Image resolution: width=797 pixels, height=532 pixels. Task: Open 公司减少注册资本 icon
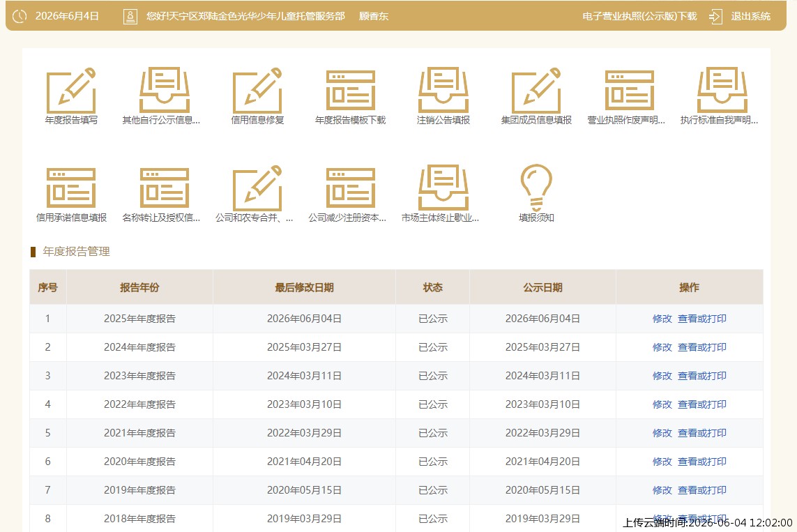350,188
